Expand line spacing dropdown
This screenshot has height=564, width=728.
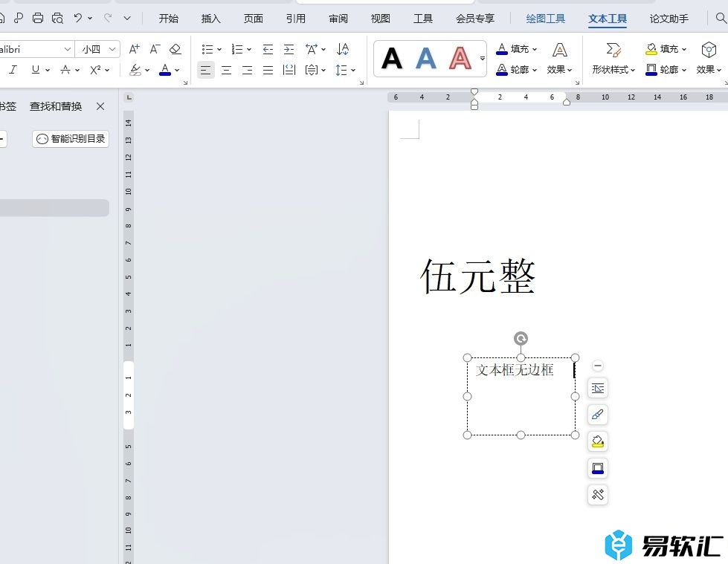pos(353,70)
